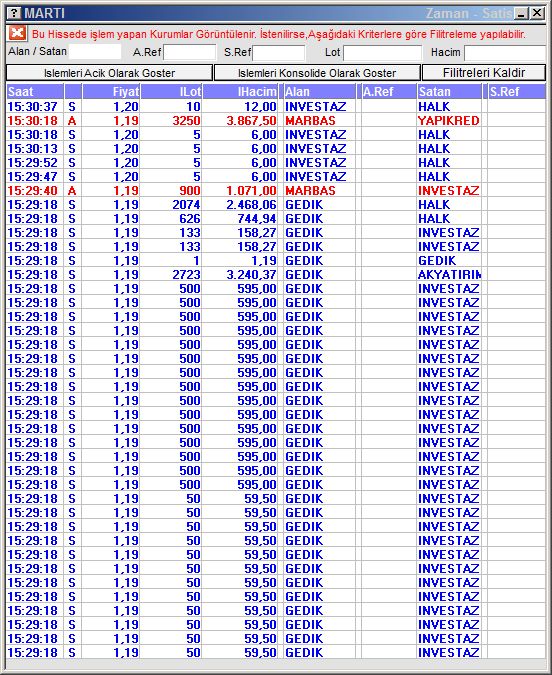Sort by A.Ref column header
The height and width of the screenshot is (675, 552).
point(389,91)
